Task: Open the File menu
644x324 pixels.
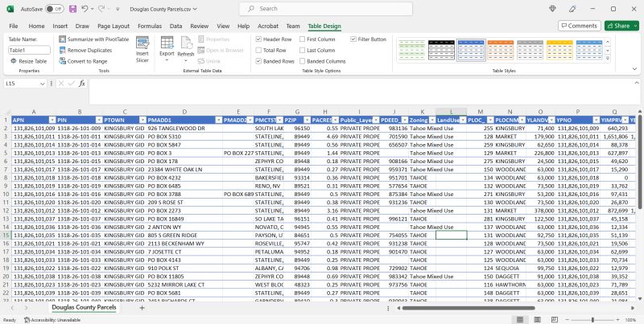Action: coord(14,26)
